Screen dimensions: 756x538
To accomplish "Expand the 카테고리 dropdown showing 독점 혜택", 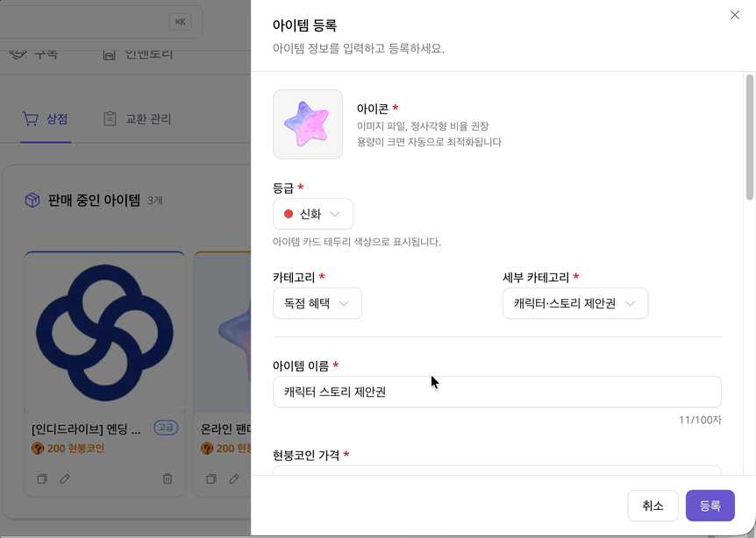I will coord(317,303).
